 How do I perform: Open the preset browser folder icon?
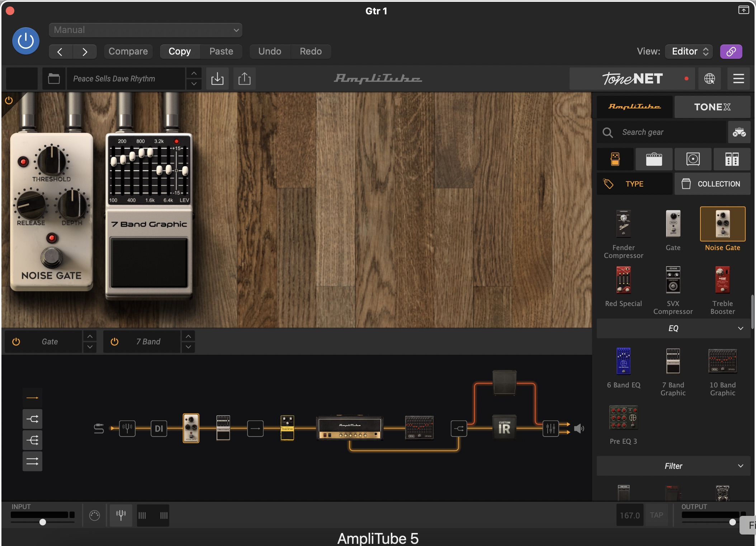click(x=54, y=79)
